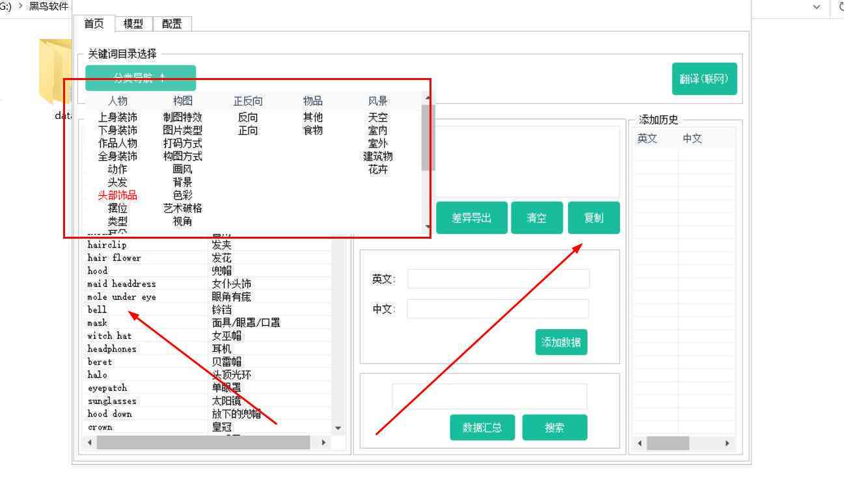844x504 pixels.
Task: Choose category 艺术破格
Action: tap(183, 209)
